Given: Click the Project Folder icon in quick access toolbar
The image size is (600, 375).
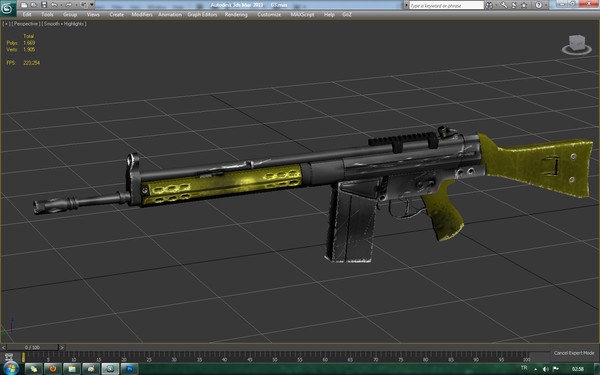Looking at the screenshot, I should pyautogui.click(x=83, y=5).
